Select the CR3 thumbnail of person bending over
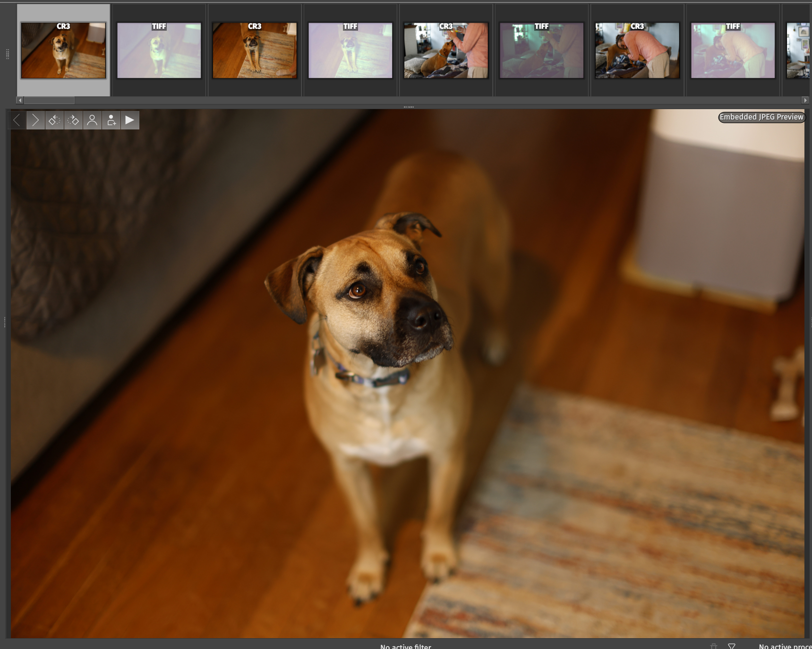Screen dimensions: 812x649 coord(637,51)
